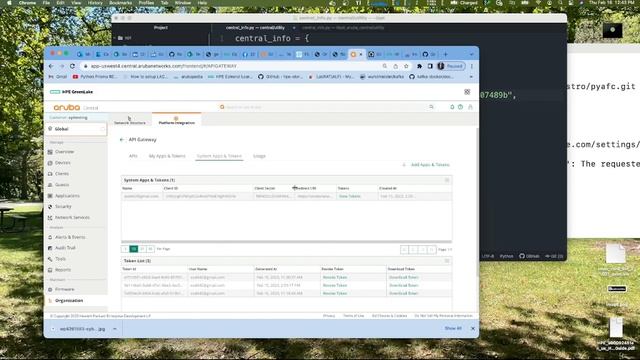Open the Aruba notifications bell icon
Viewport: 640px width, 360px height.
tap(452, 107)
